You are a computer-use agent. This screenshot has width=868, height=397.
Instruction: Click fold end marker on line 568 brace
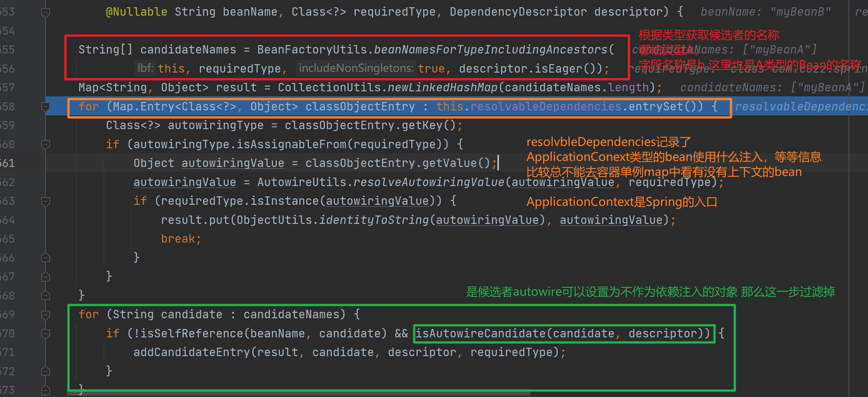point(45,296)
